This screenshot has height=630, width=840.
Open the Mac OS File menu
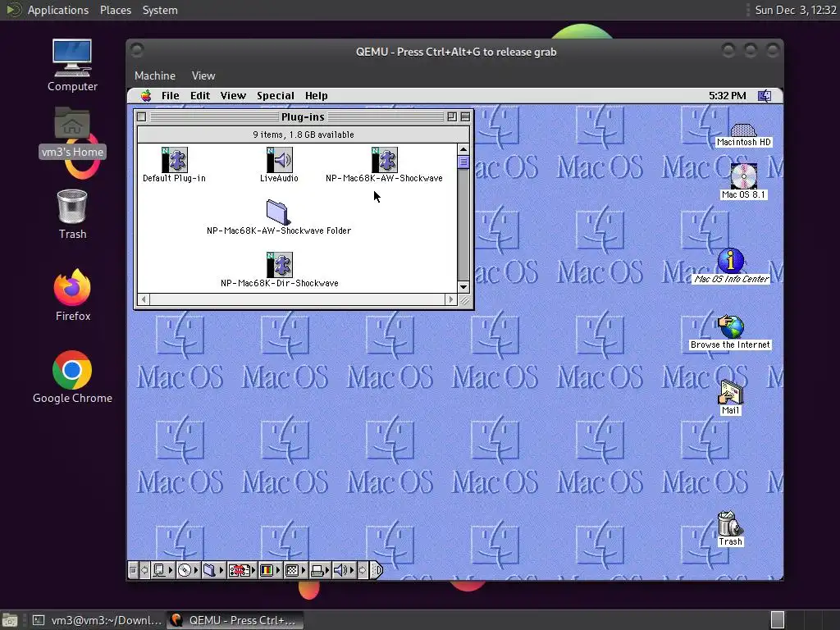(x=171, y=96)
